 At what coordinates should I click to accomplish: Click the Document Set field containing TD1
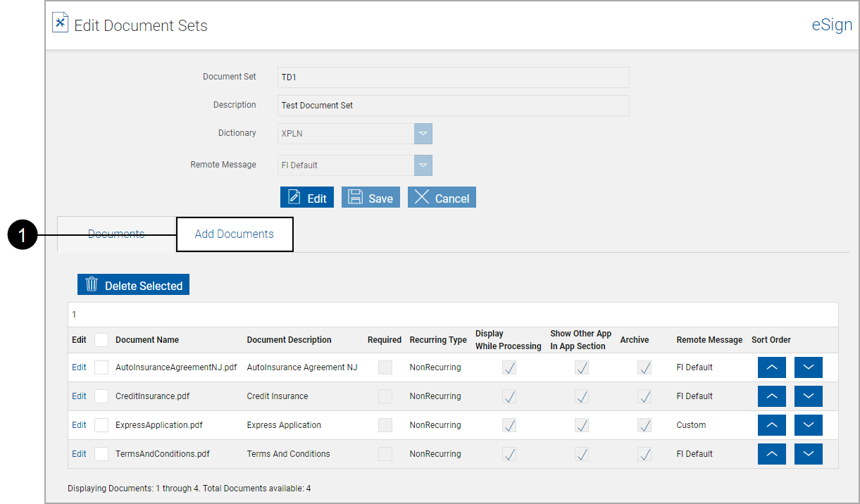(453, 77)
